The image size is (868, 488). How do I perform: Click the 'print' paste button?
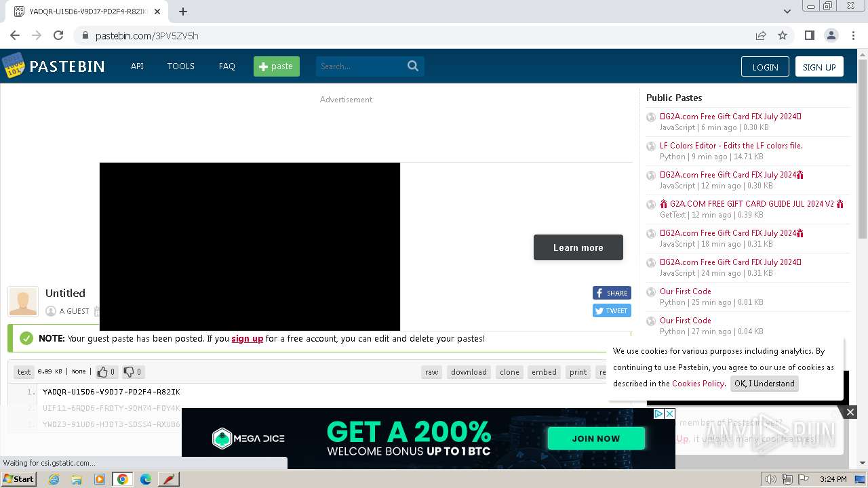pos(578,371)
